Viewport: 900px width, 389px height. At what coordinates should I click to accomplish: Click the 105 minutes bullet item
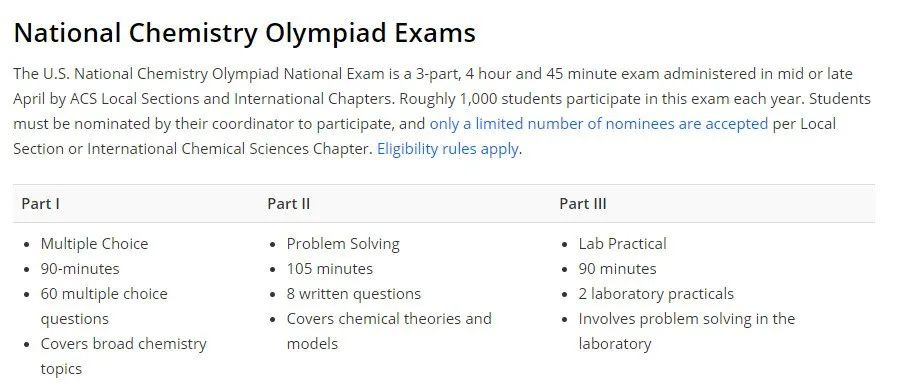click(x=329, y=269)
